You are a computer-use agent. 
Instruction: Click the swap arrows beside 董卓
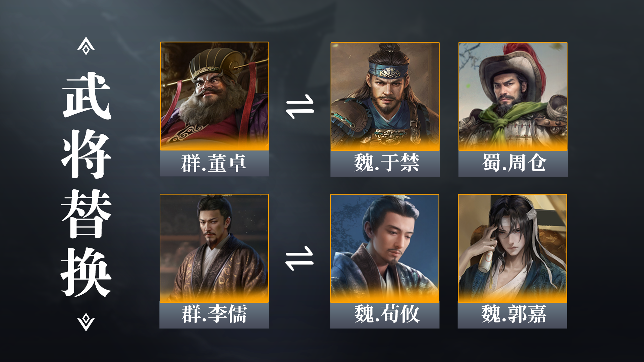pos(300,107)
